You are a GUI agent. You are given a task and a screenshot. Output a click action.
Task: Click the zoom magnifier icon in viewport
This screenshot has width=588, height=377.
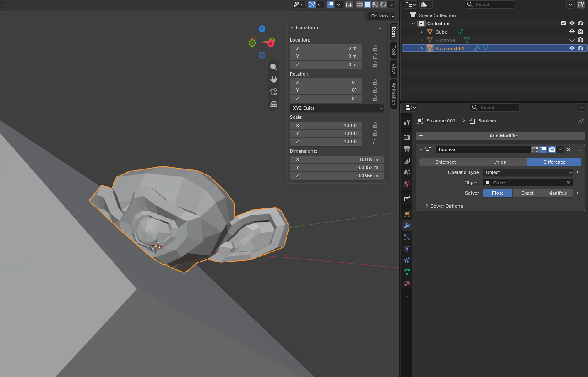[274, 67]
